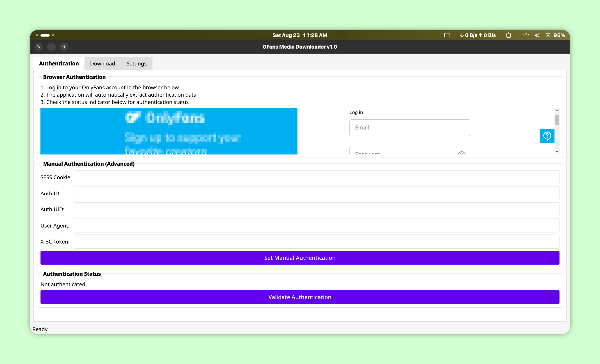This screenshot has width=600, height=364.
Task: Open the Settings tab
Action: (x=137, y=63)
